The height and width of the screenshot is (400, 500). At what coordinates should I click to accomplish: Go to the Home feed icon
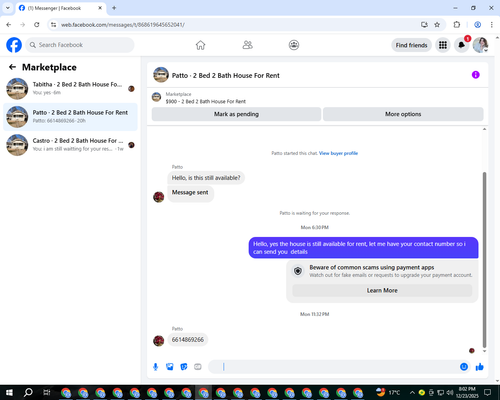coord(200,45)
